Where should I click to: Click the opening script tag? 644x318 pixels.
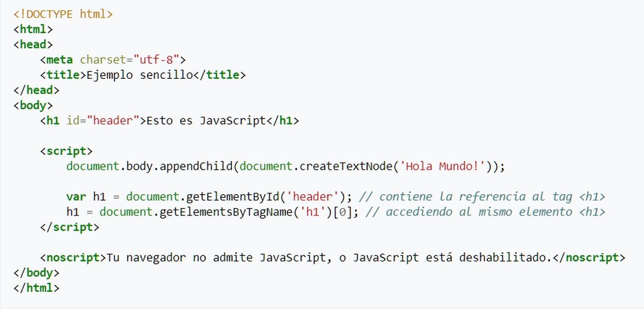point(66,151)
